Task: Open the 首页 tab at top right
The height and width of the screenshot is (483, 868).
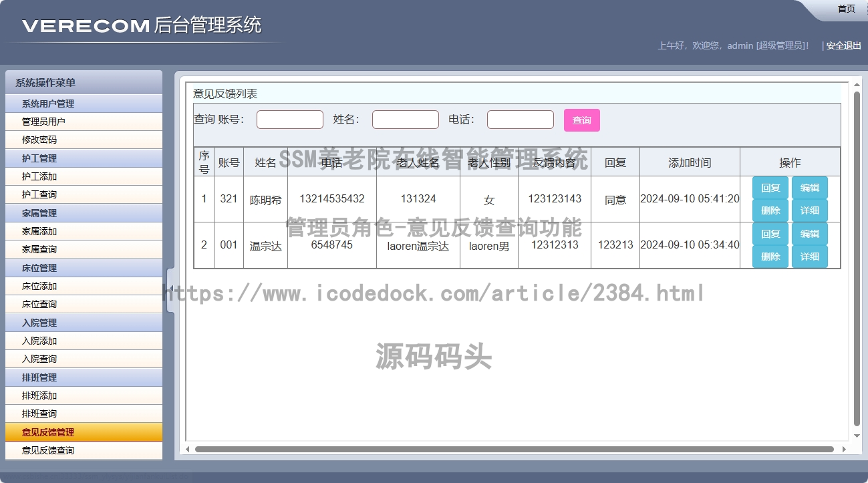Action: coord(846,9)
